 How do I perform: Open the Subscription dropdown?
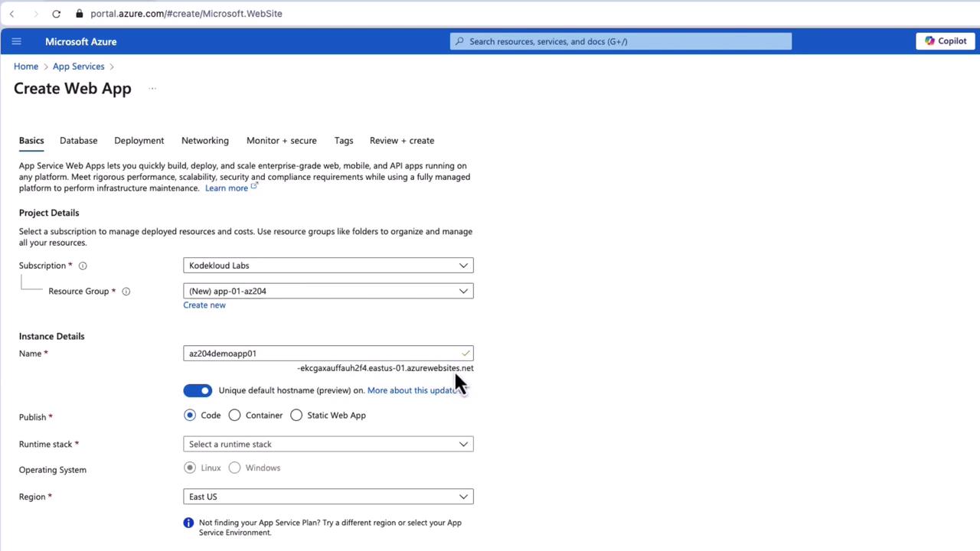[328, 266]
